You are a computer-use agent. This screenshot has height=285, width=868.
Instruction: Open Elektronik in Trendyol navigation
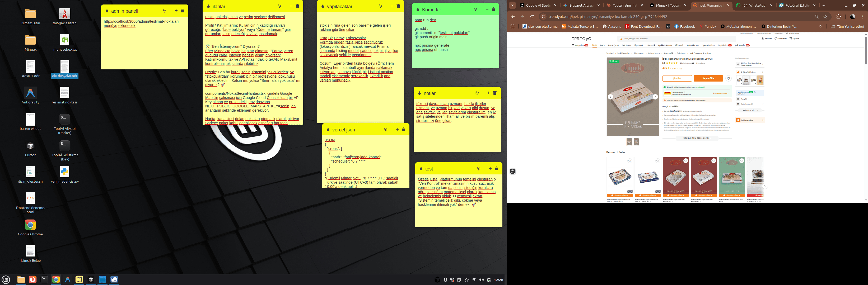679,45
